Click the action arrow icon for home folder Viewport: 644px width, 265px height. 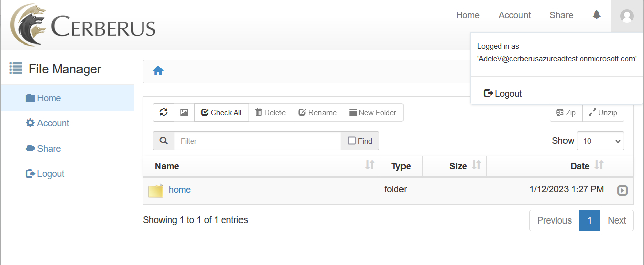pyautogui.click(x=622, y=190)
